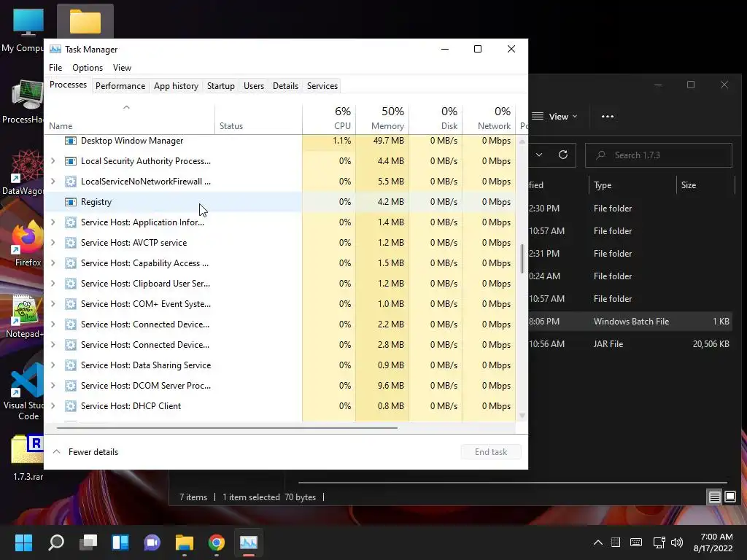Viewport: 747px width, 560px height.
Task: Expand Service Host: Capability Access row
Action: 53,263
